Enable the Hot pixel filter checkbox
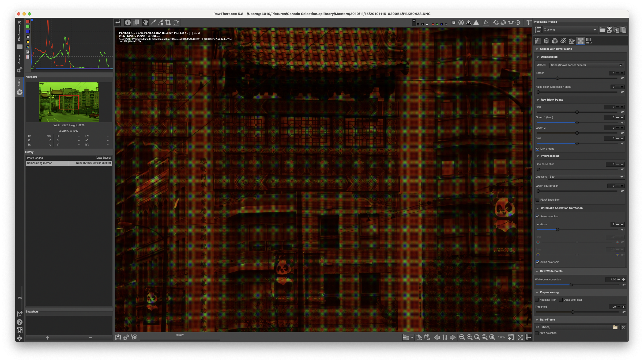The height and width of the screenshot is (362, 644). (537, 300)
